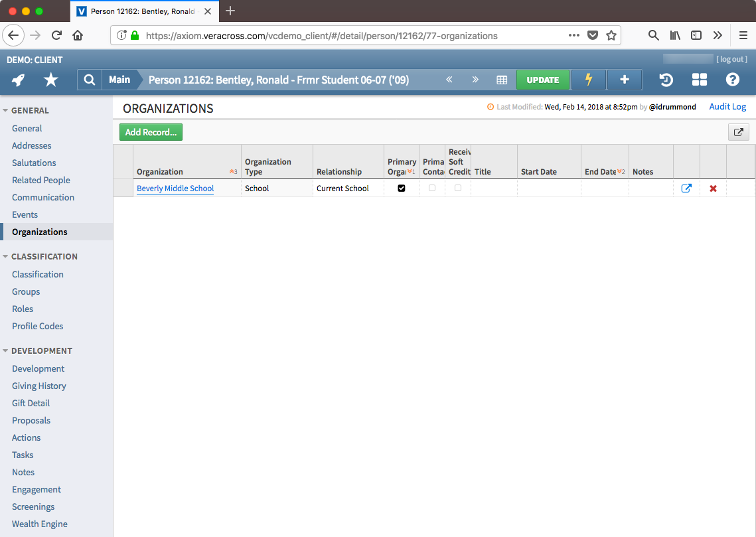Image resolution: width=756 pixels, height=537 pixels.
Task: Open favorites with the star icon
Action: (51, 80)
